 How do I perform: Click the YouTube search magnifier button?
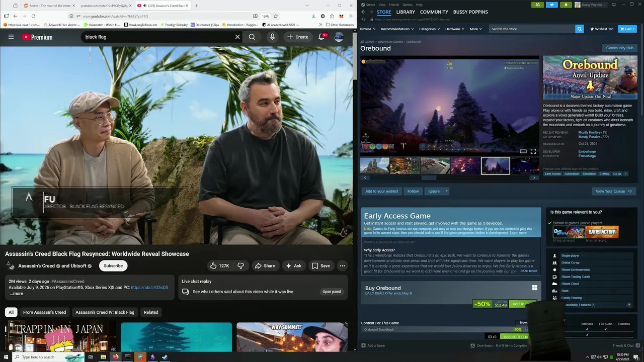[252, 37]
